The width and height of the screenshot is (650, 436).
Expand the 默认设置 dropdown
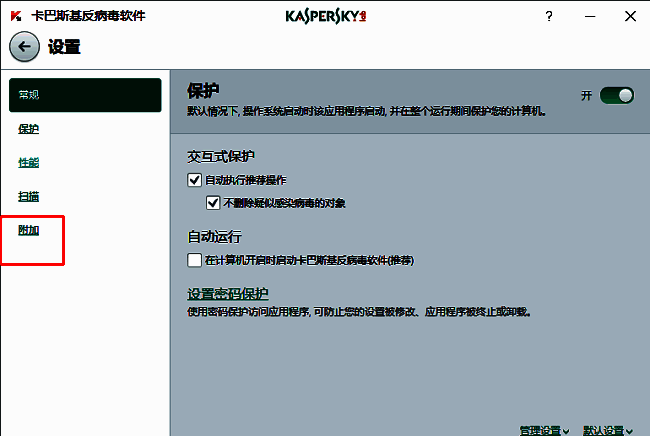tap(608, 431)
